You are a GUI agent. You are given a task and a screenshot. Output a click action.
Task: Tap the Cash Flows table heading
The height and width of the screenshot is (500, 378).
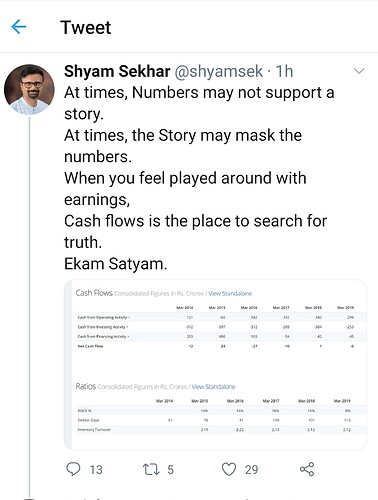(x=94, y=293)
